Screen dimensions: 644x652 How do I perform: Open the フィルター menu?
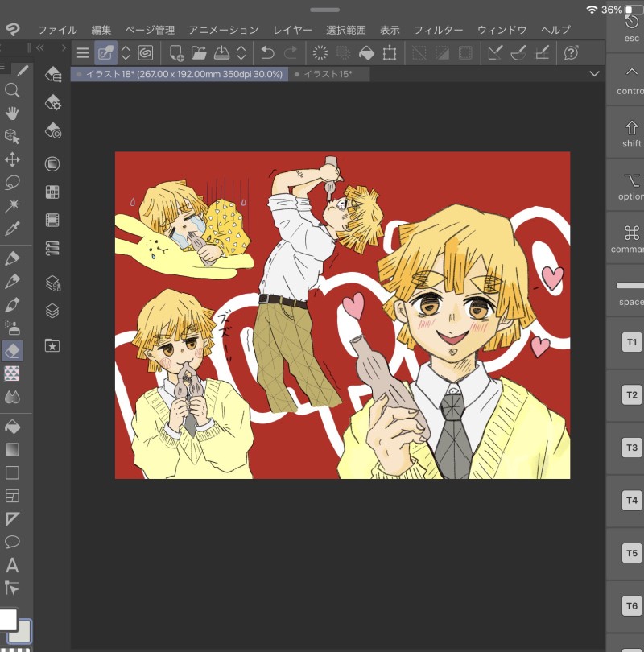pyautogui.click(x=438, y=30)
